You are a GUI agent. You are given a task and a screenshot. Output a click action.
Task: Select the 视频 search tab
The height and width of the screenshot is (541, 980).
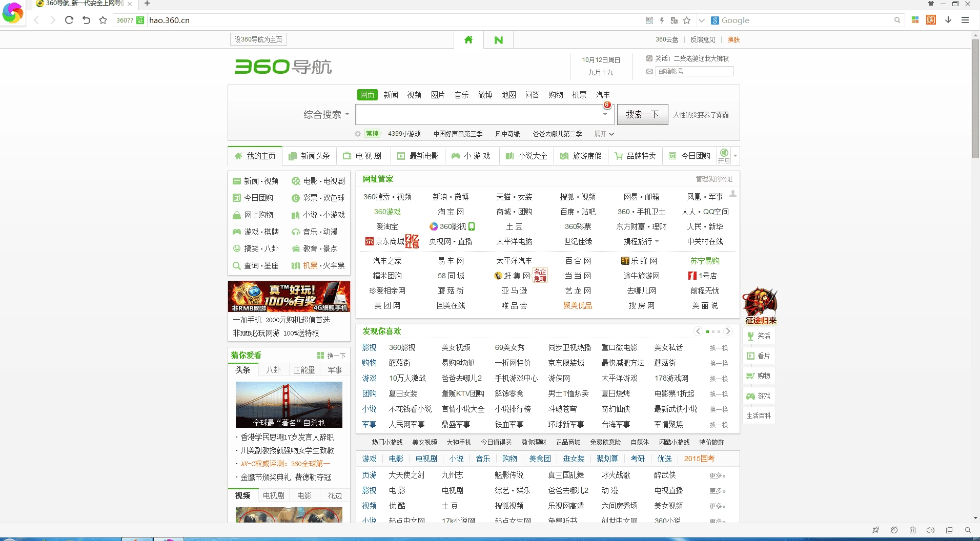(414, 95)
